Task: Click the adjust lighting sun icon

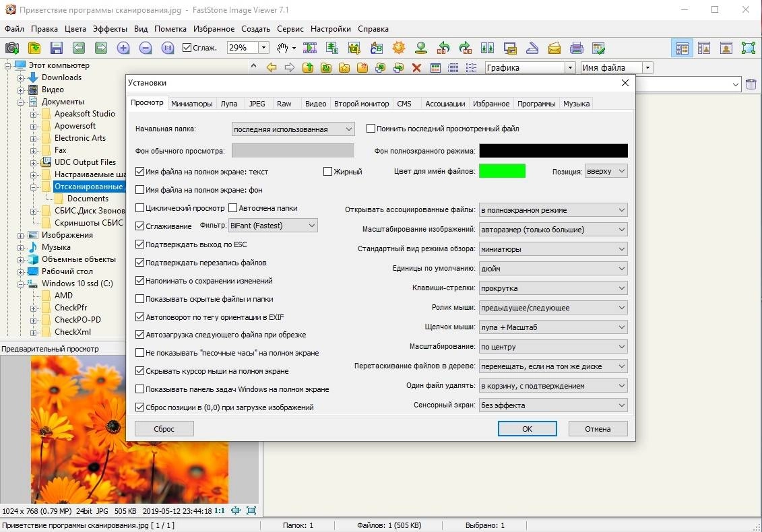Action: coord(398,48)
